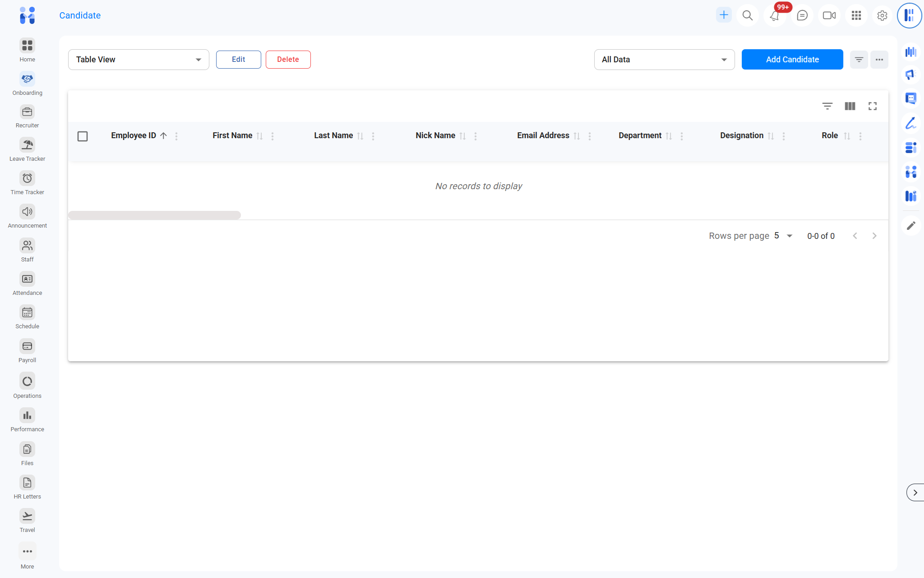Open the apps grid icon
This screenshot has height=578, width=924.
tap(856, 16)
